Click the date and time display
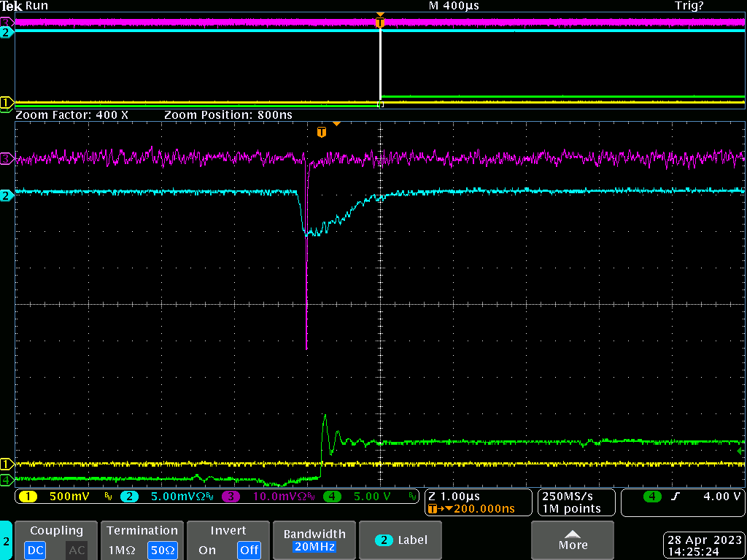 pyautogui.click(x=705, y=545)
